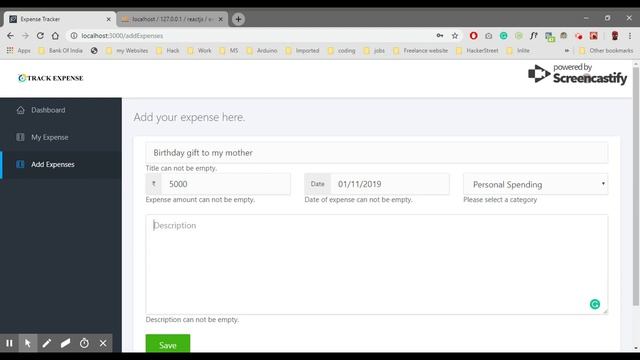Open the Hack bookmark folder
The width and height of the screenshot is (640, 360).
(168, 51)
